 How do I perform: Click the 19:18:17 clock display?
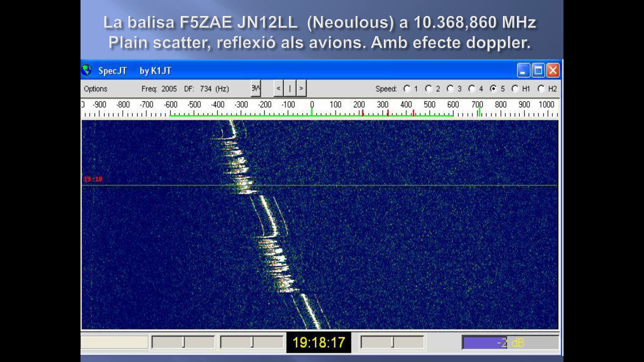(319, 343)
